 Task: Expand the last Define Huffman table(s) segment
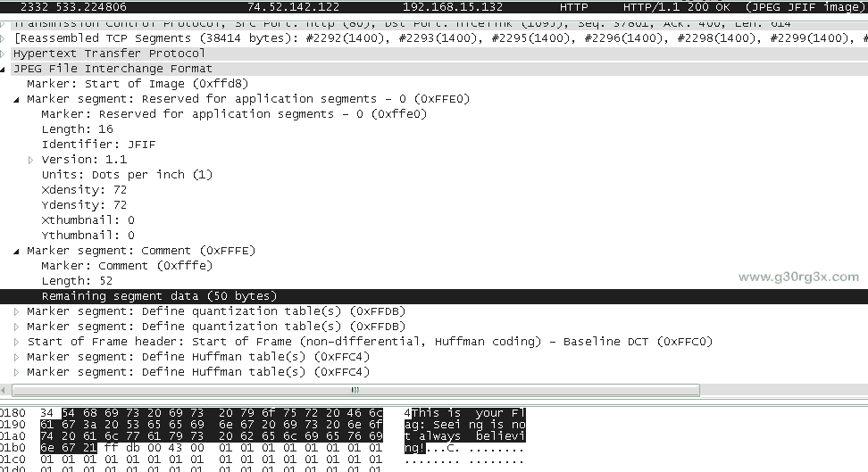pos(17,372)
